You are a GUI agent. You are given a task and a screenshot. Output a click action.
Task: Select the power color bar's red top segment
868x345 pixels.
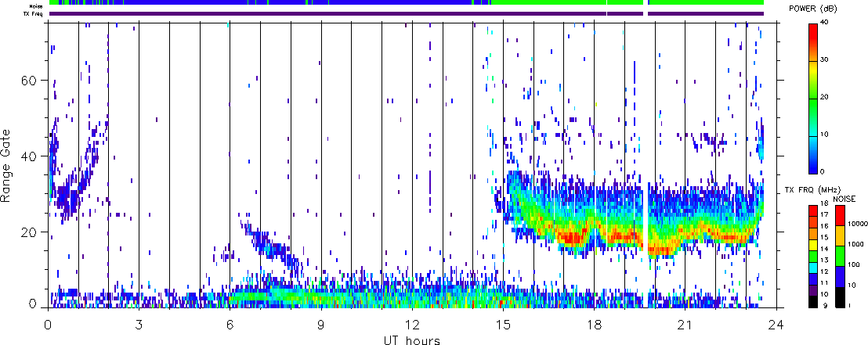[x=813, y=42]
